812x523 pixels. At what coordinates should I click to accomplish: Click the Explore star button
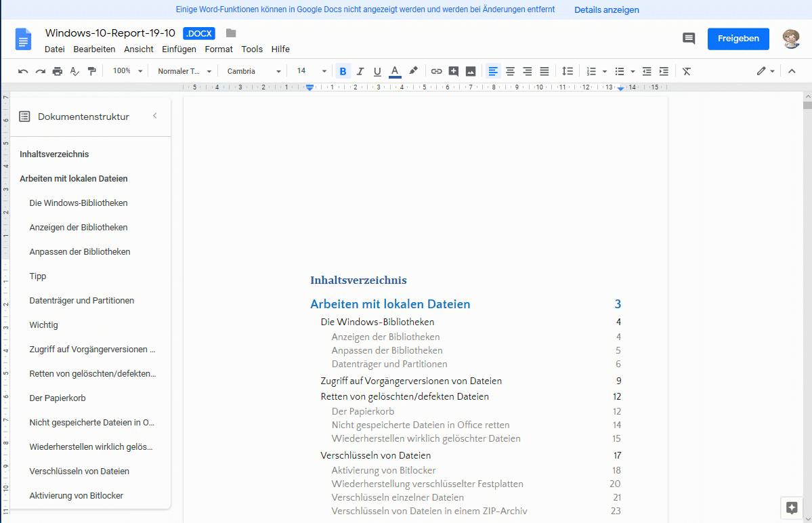click(x=791, y=508)
